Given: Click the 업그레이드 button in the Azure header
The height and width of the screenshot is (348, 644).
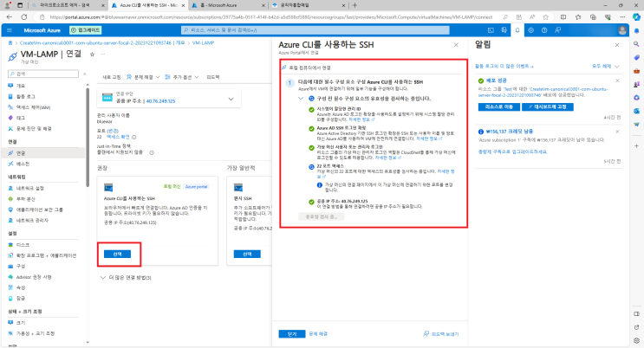Looking at the screenshot, I should [86, 30].
